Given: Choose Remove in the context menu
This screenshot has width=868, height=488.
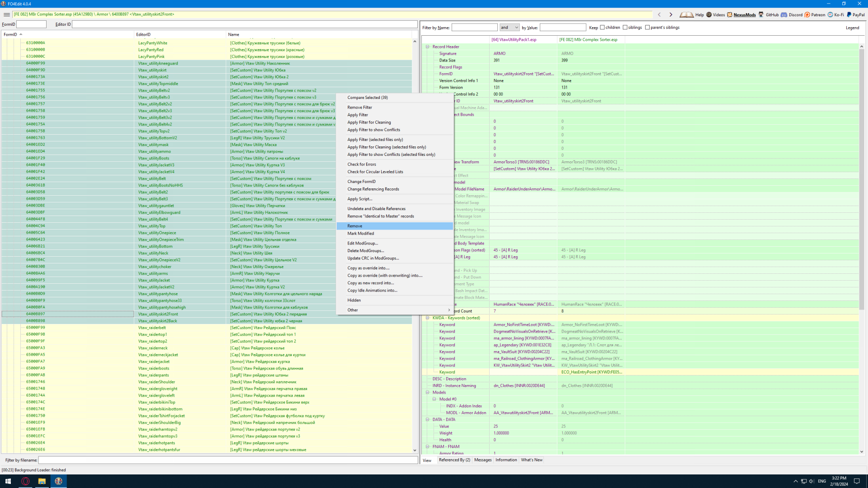Looking at the screenshot, I should (x=355, y=226).
